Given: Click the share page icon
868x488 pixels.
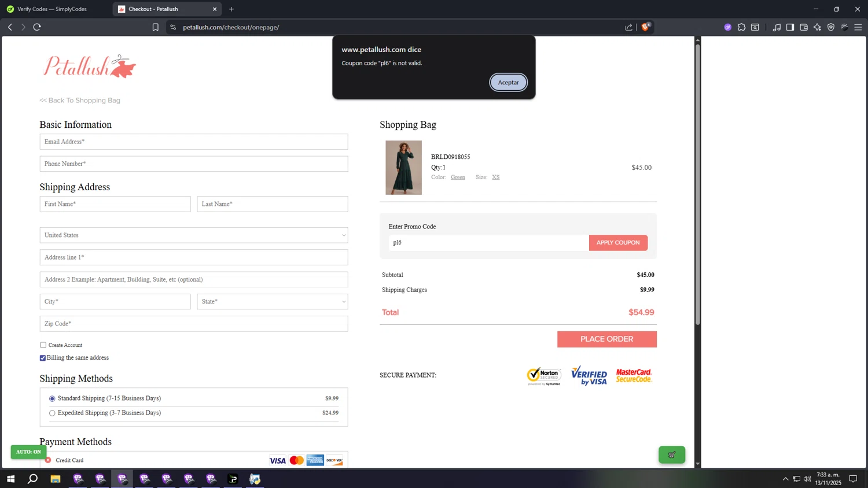Looking at the screenshot, I should 629,27.
